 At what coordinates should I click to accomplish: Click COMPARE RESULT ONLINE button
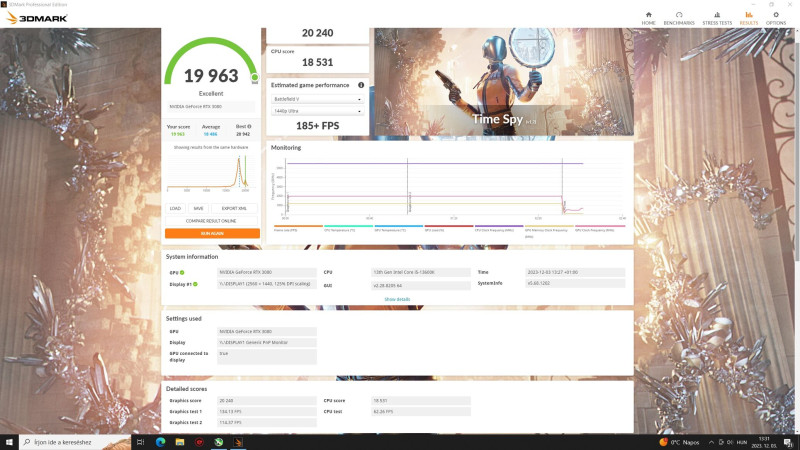211,221
